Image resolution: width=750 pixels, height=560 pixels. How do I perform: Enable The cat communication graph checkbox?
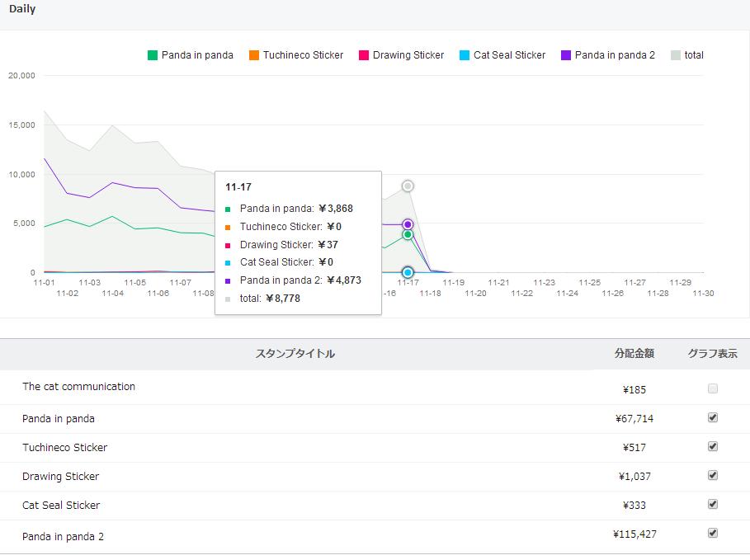pyautogui.click(x=713, y=388)
